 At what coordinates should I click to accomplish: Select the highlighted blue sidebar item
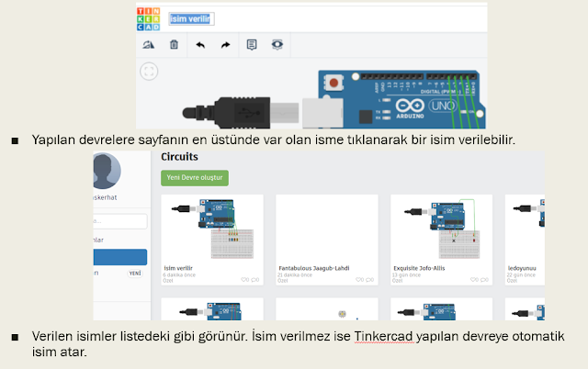pos(120,257)
